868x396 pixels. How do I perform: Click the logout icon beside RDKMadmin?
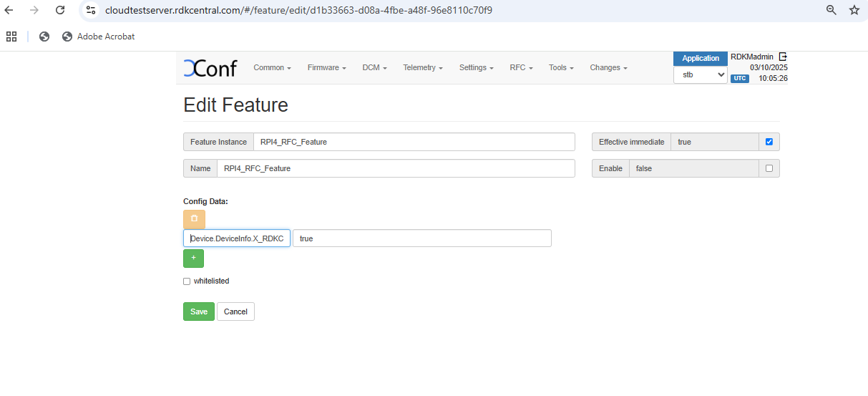(x=783, y=57)
